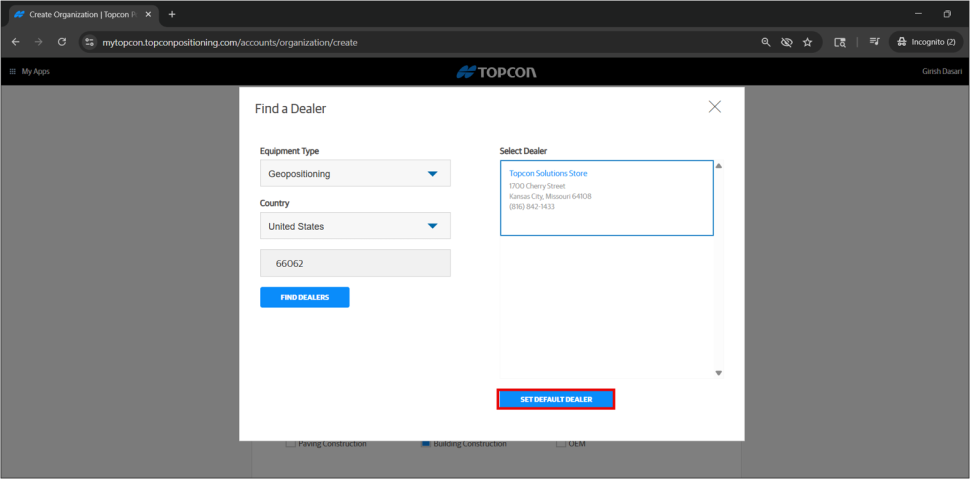Click the Topcon logo in the header
This screenshot has width=970, height=479.
click(484, 72)
